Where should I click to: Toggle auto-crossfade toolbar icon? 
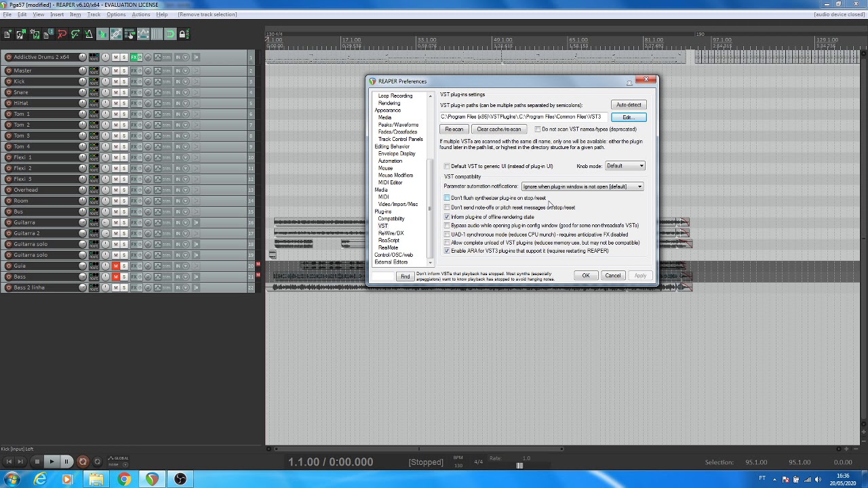(102, 34)
